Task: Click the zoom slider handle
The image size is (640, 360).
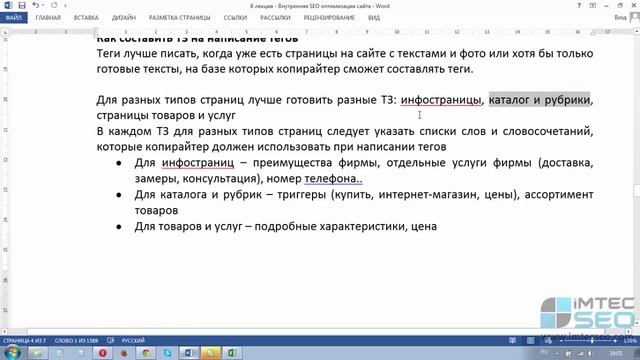Action: point(591,341)
